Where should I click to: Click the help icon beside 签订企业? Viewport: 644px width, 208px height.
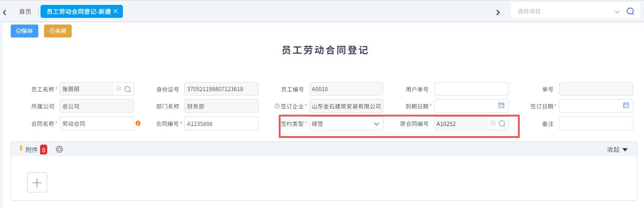[277, 106]
